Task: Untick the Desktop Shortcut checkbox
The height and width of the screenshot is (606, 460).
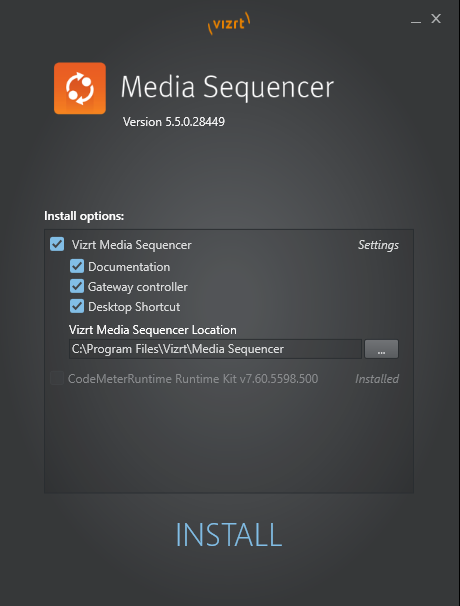Action: [77, 306]
